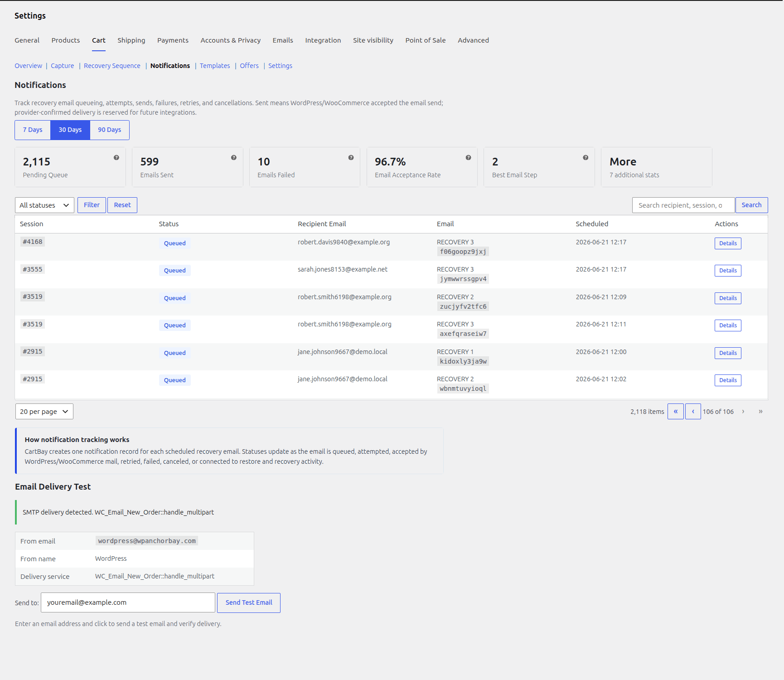Select the 30 Days range
784x680 pixels.
click(70, 130)
